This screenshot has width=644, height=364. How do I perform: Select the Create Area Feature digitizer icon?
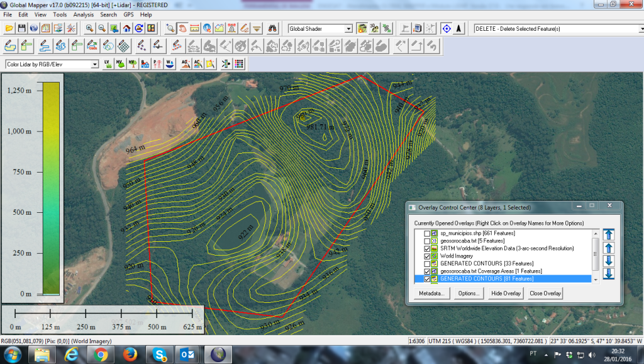(x=10, y=46)
